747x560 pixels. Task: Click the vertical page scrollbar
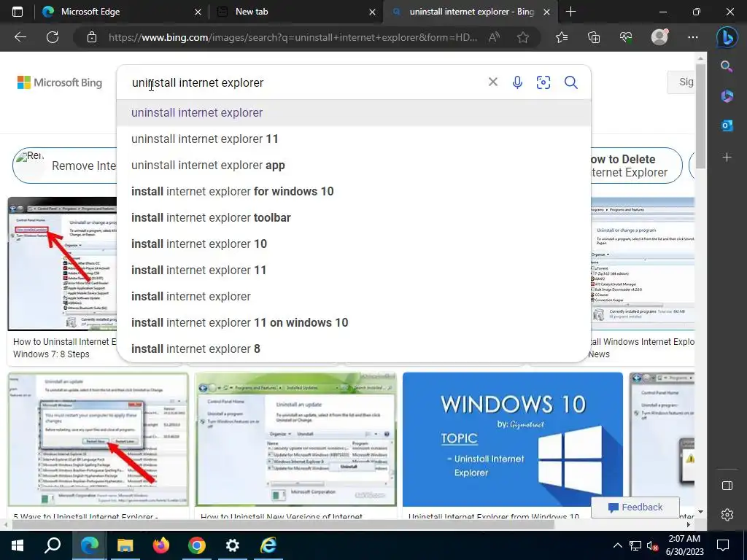(700, 117)
